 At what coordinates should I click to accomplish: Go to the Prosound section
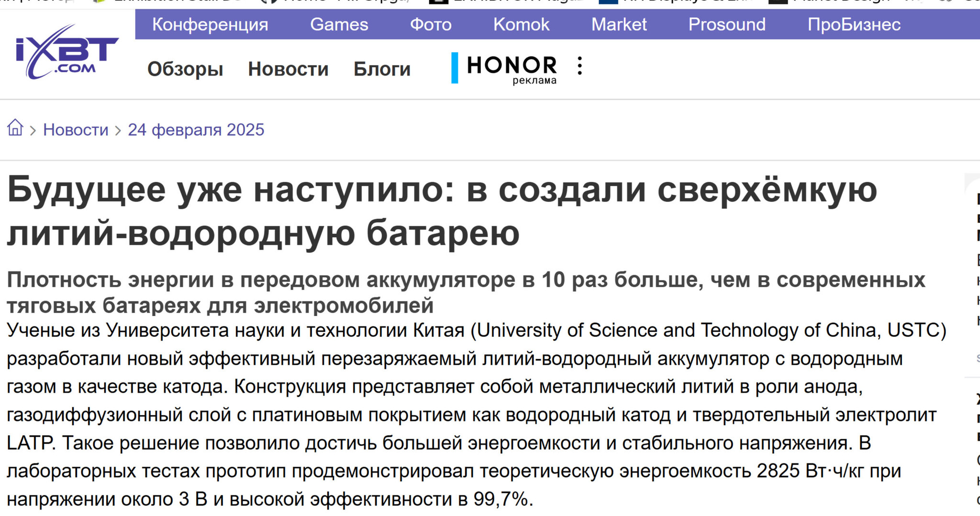726,24
